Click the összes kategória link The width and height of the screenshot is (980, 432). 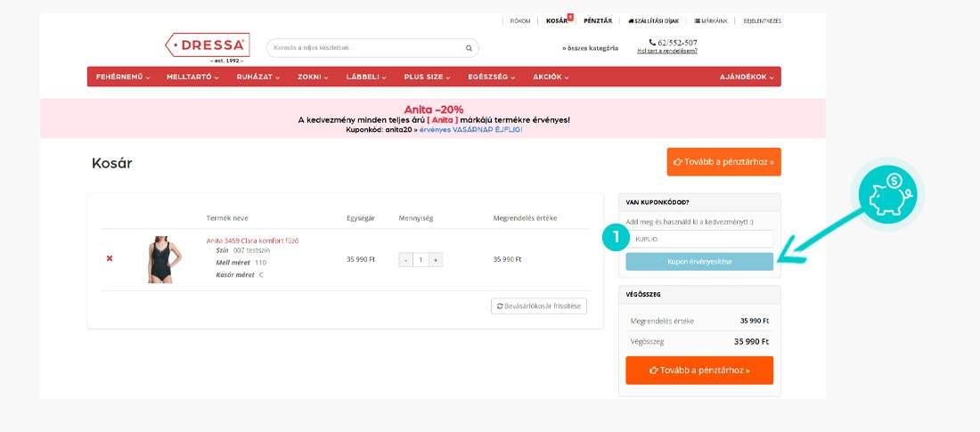coord(590,48)
